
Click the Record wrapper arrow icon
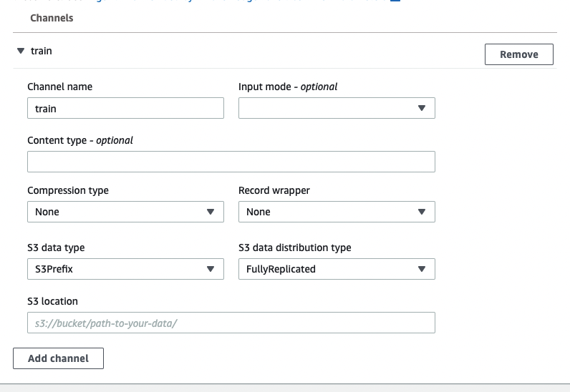point(422,212)
